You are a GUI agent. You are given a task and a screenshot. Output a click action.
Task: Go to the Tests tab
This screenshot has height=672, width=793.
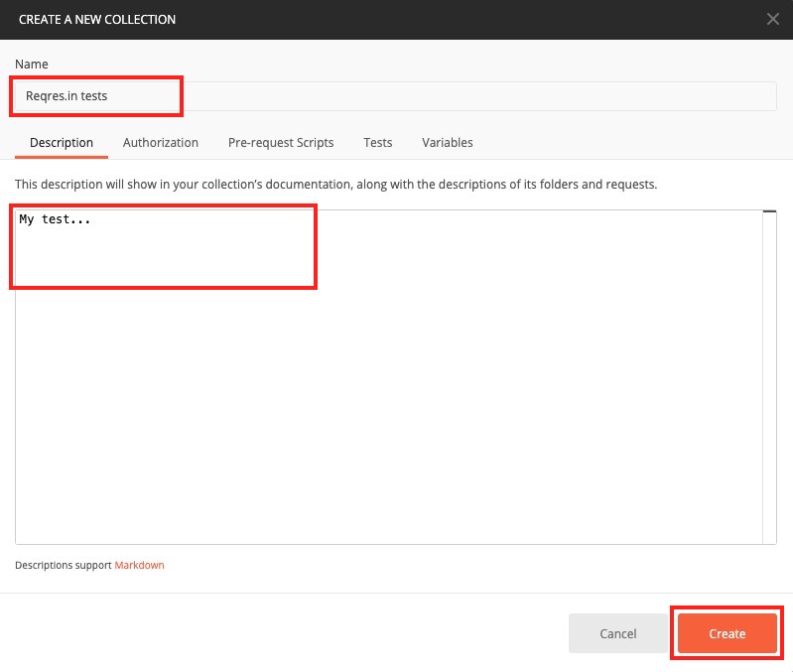[378, 143]
